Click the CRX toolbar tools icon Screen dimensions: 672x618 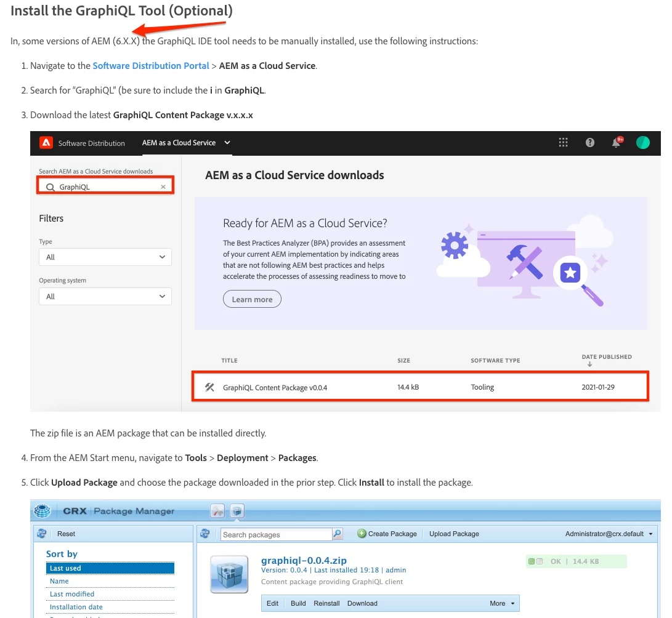pos(217,510)
